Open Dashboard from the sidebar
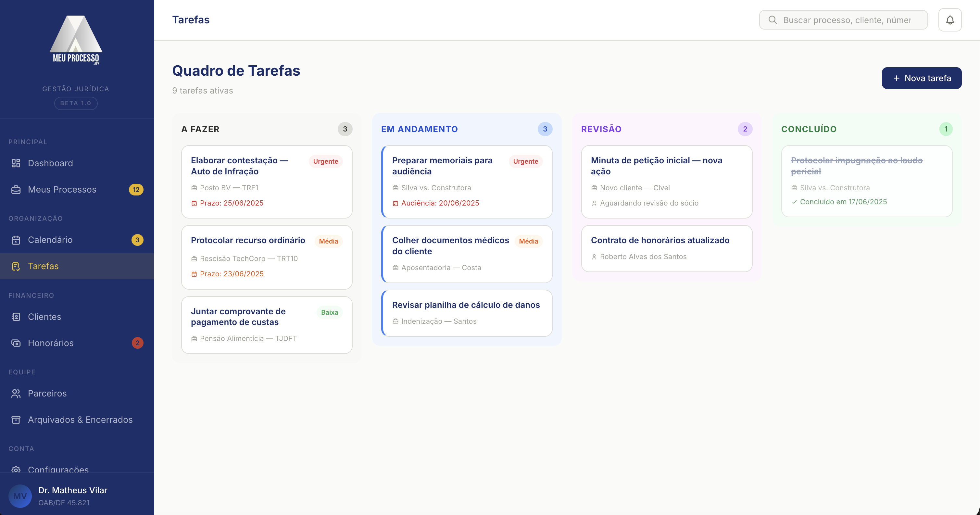Viewport: 980px width, 515px height. (77, 163)
